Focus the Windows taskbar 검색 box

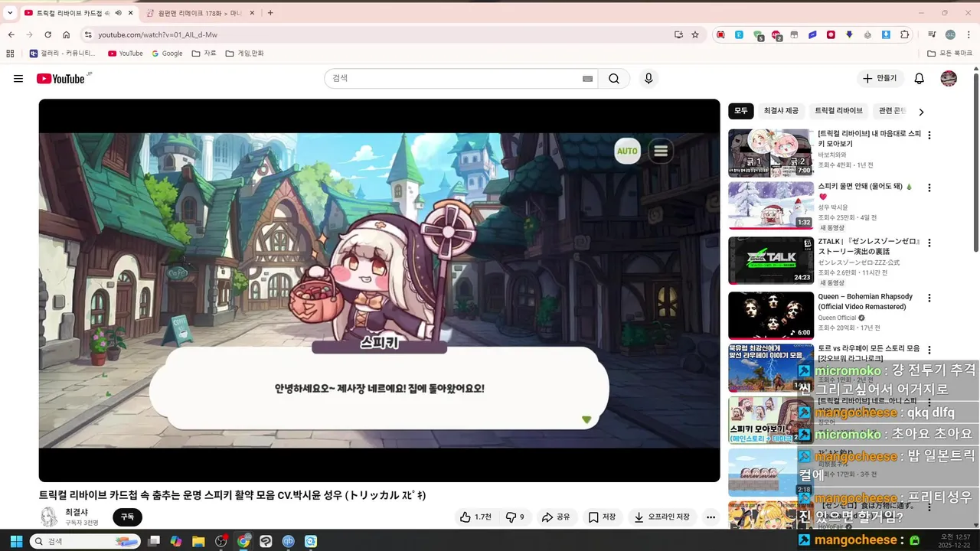[85, 541]
